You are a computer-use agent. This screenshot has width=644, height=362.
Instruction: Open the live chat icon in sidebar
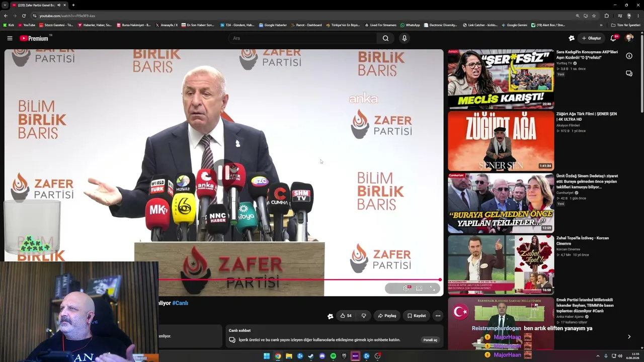(629, 73)
